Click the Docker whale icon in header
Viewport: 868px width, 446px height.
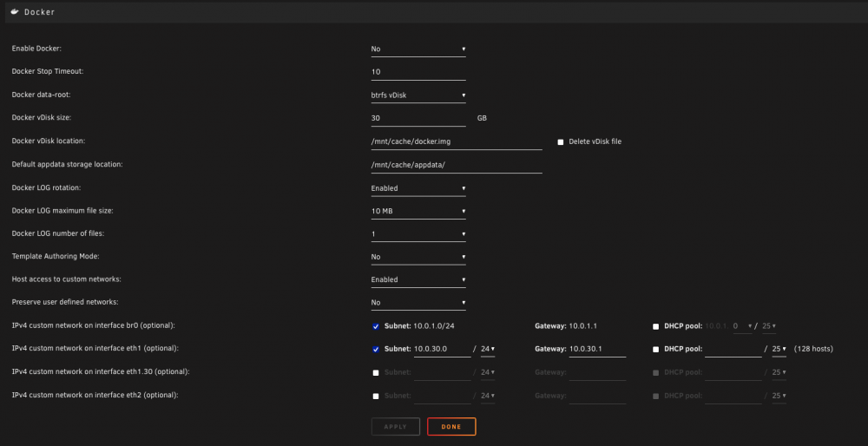coord(15,11)
